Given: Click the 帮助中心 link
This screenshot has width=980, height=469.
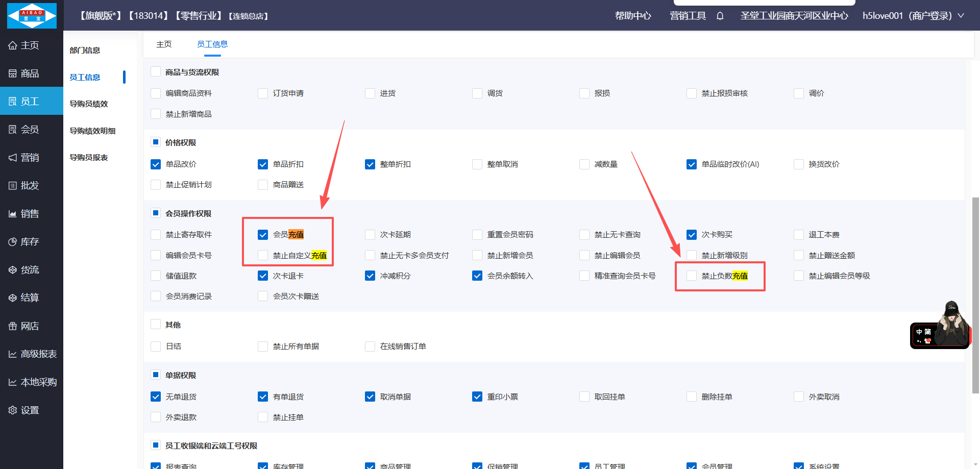Looking at the screenshot, I should click(633, 16).
